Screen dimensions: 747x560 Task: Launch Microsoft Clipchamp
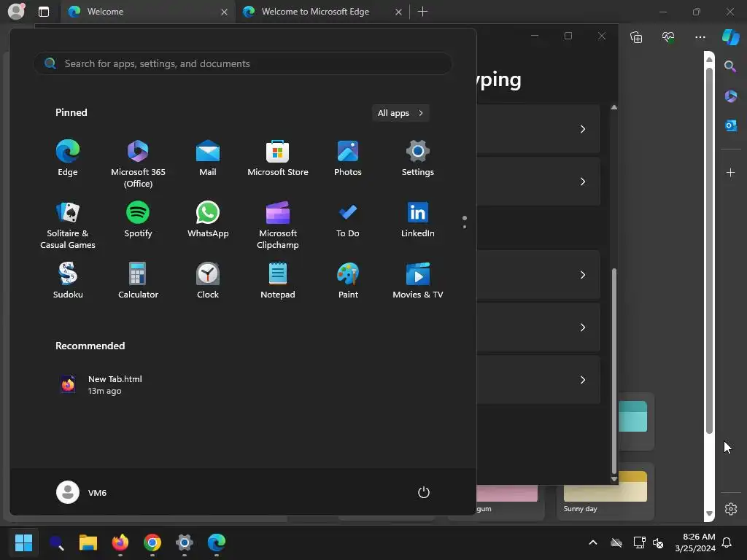tap(278, 225)
